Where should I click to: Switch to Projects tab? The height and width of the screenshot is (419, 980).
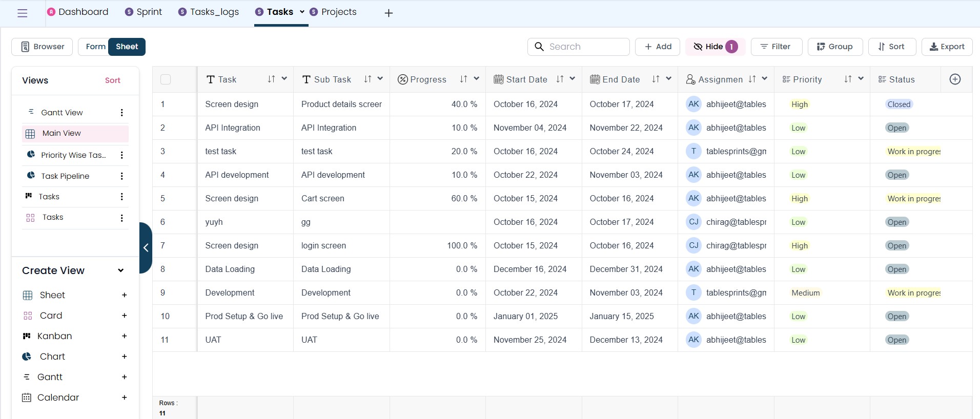pyautogui.click(x=333, y=12)
